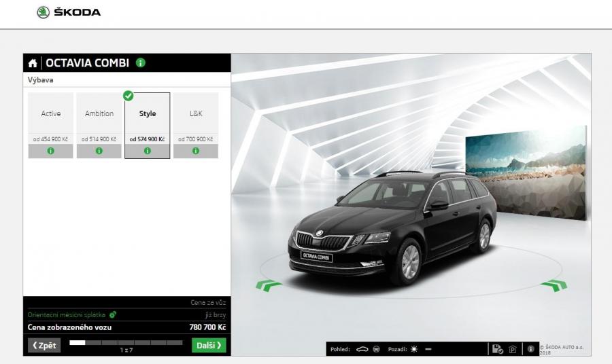Screen dimensions: 612x364
Task: Save the configuration with the disk icon
Action: tap(497, 349)
